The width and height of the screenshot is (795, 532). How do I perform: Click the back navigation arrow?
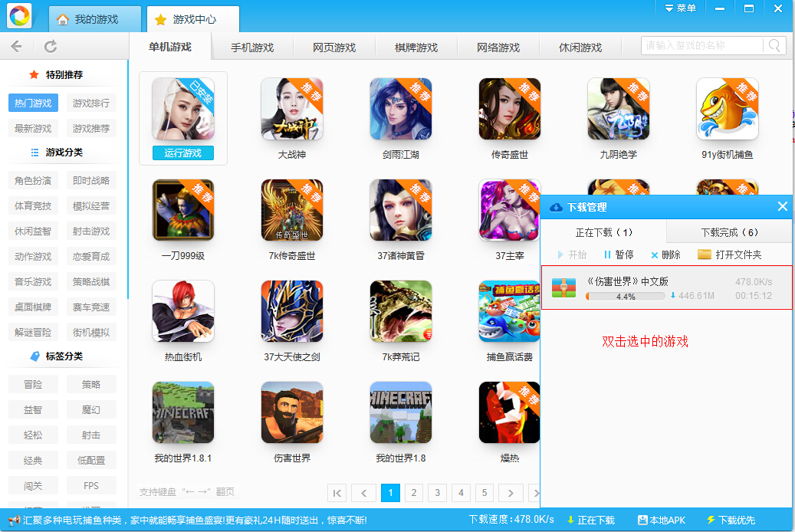click(15, 46)
